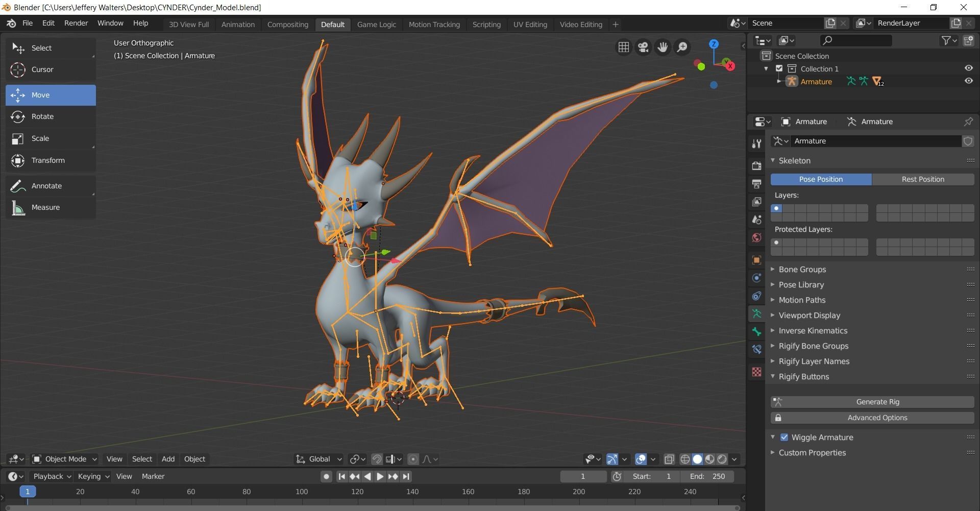Screen dimensions: 980x511
Task: Select the Annotate tool
Action: click(51, 186)
